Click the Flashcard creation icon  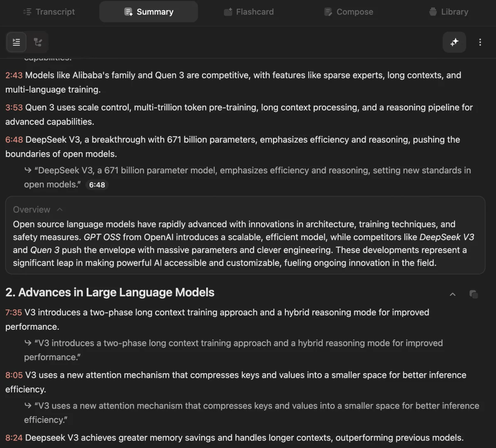click(228, 12)
